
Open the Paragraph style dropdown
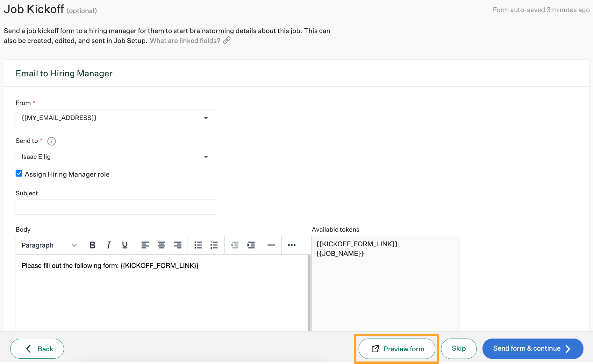pos(48,245)
